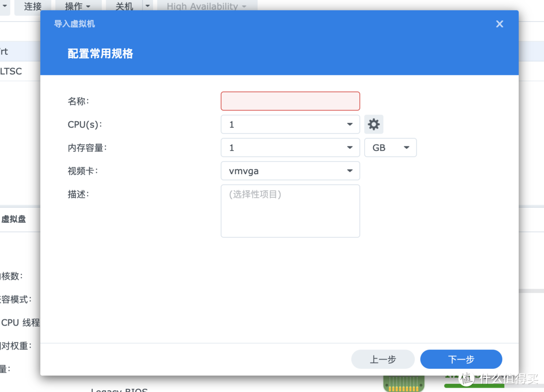This screenshot has width=544, height=392.
Task: Close the 导入虚拟机 dialog
Action: (x=499, y=24)
